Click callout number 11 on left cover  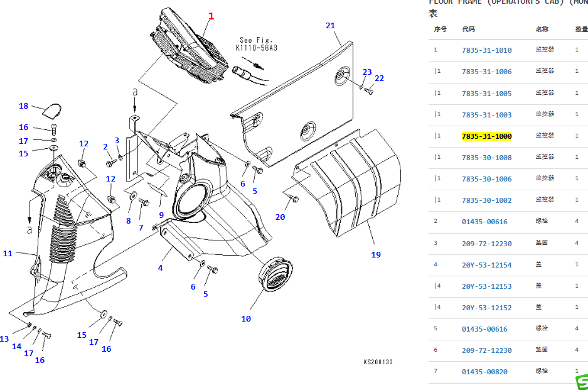coord(8,253)
